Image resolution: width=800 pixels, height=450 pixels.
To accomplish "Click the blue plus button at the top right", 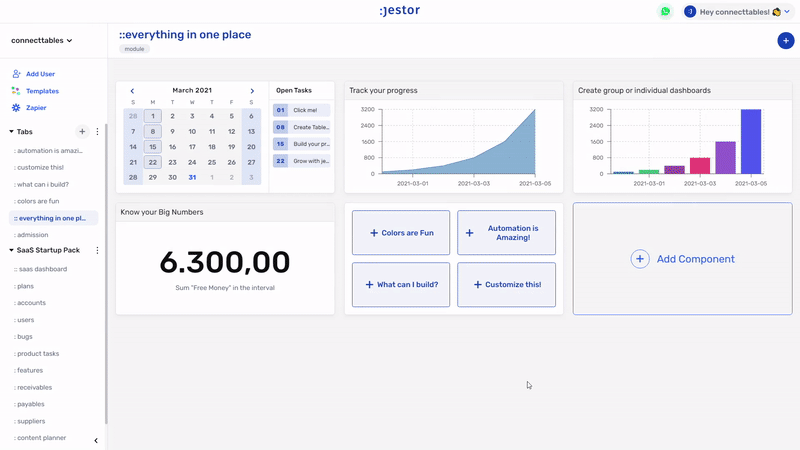I will (786, 40).
